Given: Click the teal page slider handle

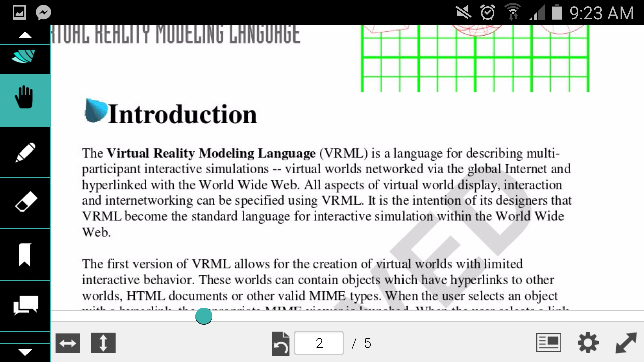Looking at the screenshot, I should point(204,316).
